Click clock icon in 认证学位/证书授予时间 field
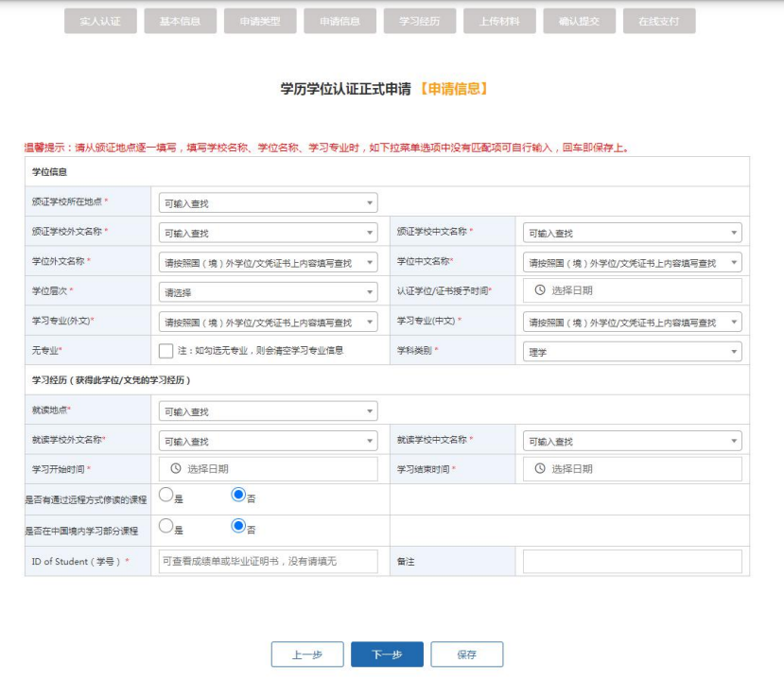Screen dimensions: 784x681 540,290
